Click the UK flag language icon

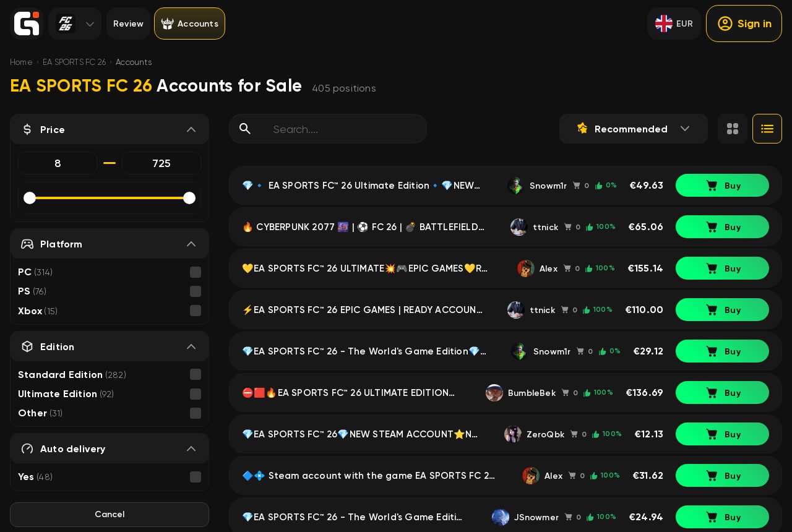(664, 24)
